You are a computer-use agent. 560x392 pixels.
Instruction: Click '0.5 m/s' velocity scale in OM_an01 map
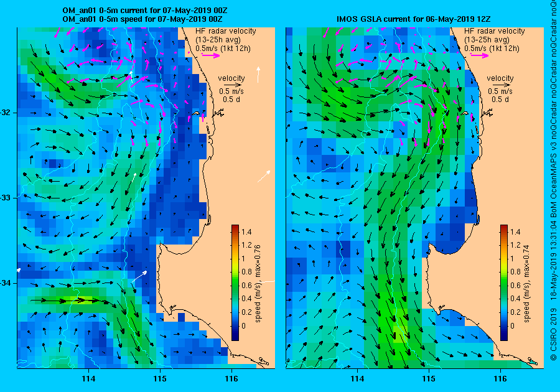click(231, 91)
